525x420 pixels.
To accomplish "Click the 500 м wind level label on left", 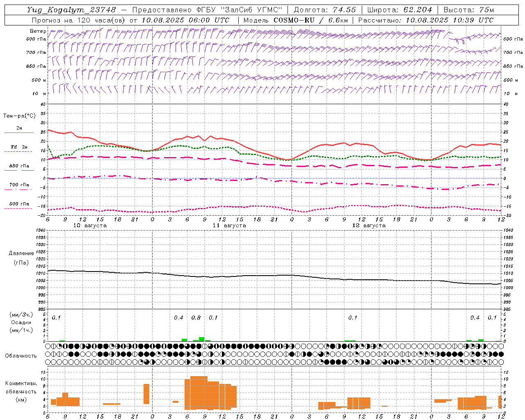I will [39, 80].
